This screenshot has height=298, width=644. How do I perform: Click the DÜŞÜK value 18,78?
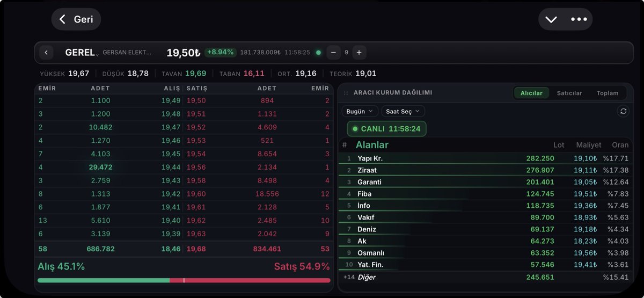click(138, 74)
